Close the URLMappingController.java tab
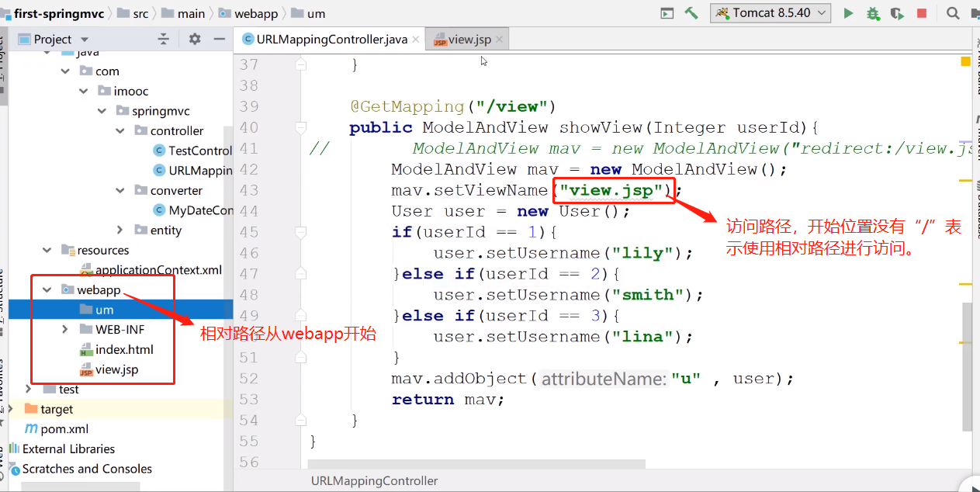The image size is (980, 492). [415, 40]
